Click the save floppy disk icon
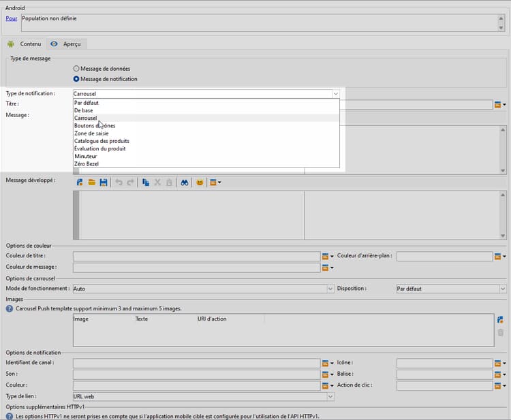511x420 pixels. [104, 182]
